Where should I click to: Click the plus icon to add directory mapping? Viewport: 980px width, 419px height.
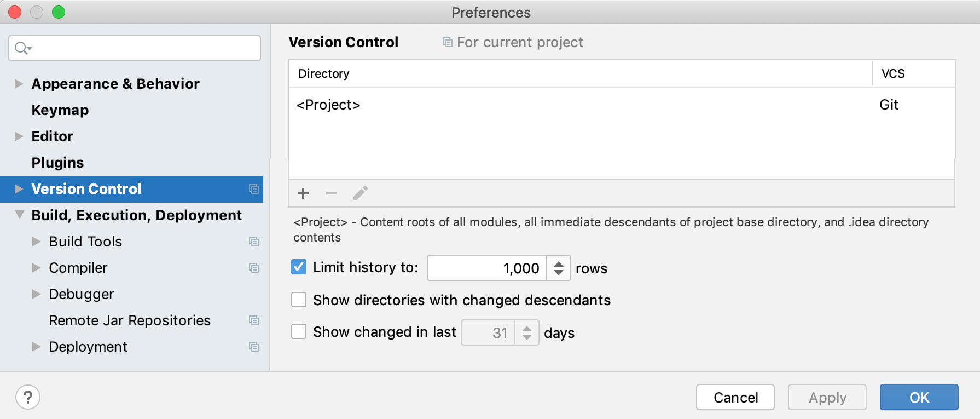click(303, 193)
